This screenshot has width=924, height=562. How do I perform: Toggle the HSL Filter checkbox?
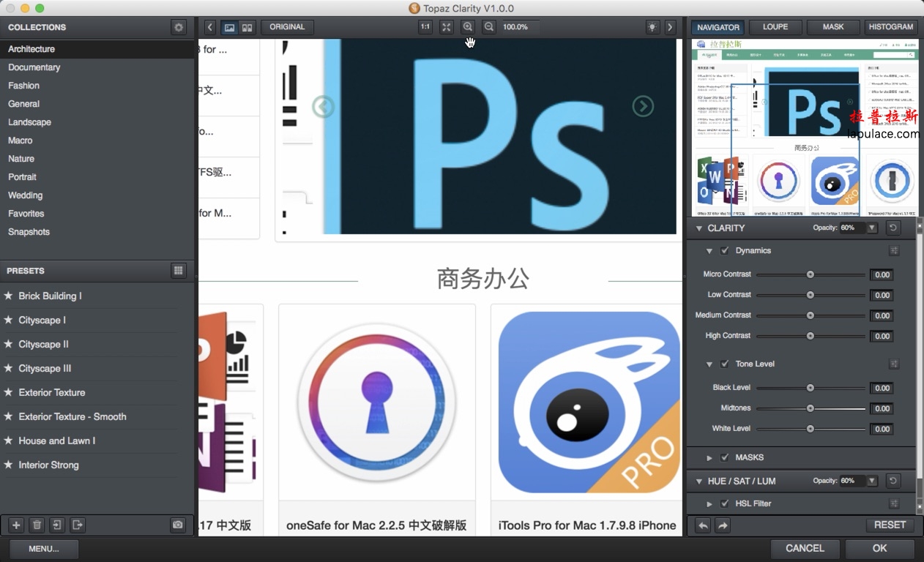click(x=724, y=503)
